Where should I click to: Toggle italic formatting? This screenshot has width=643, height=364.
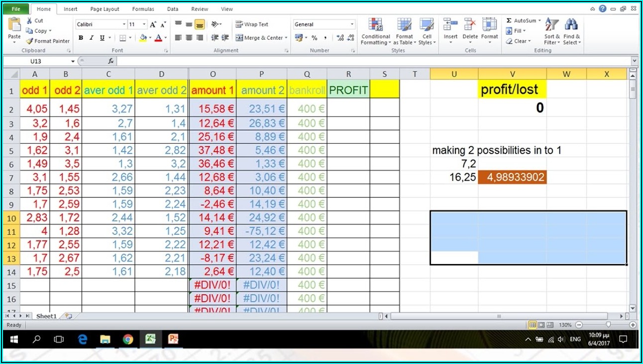click(92, 38)
